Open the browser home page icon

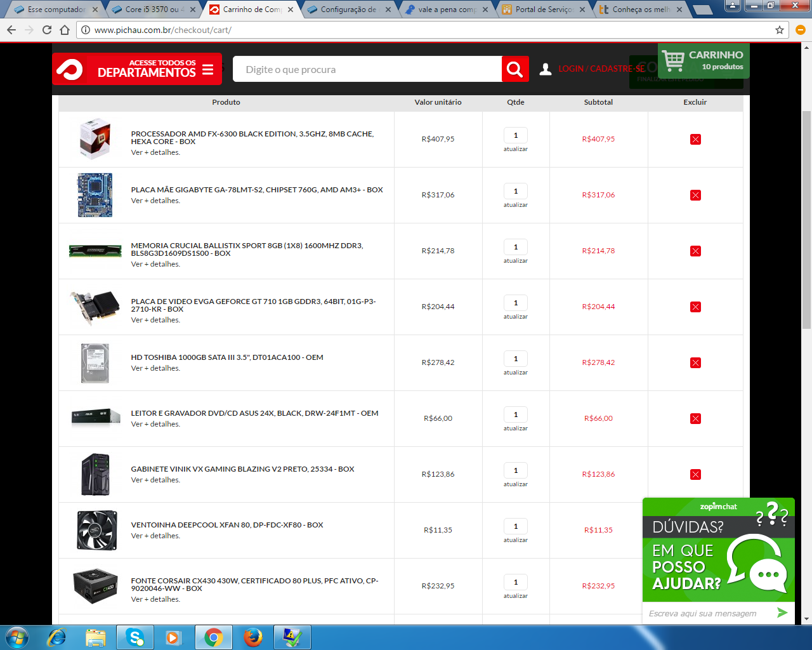[65, 30]
